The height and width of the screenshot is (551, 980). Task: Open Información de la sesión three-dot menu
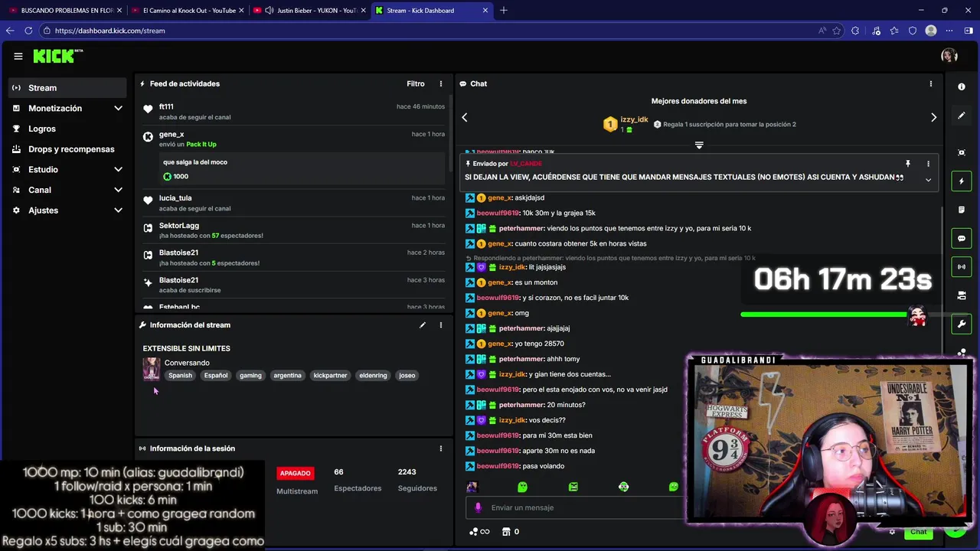[440, 448]
